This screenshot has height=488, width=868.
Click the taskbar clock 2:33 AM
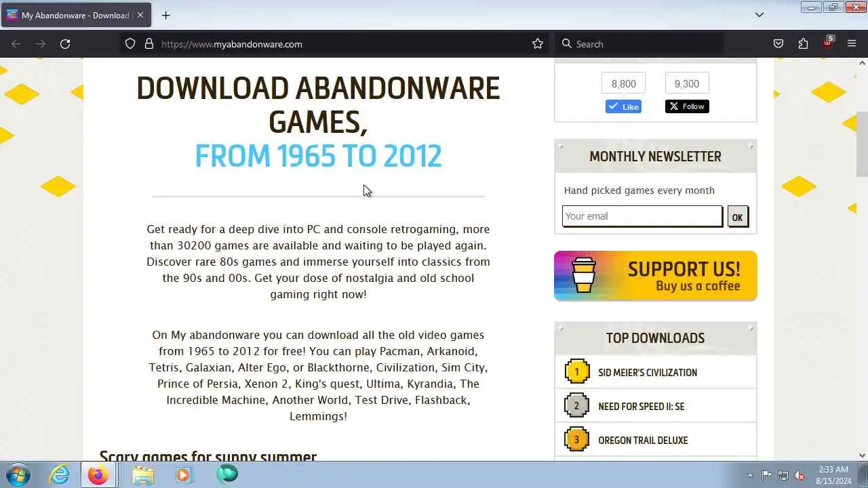point(833,475)
